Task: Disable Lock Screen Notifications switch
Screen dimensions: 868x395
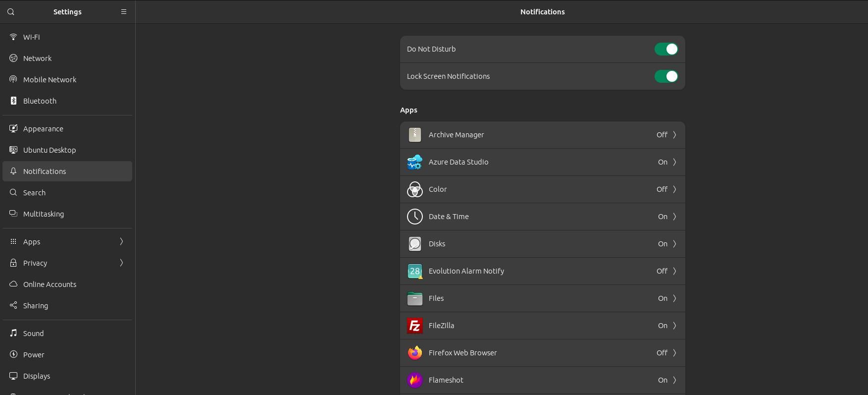Action: click(666, 76)
